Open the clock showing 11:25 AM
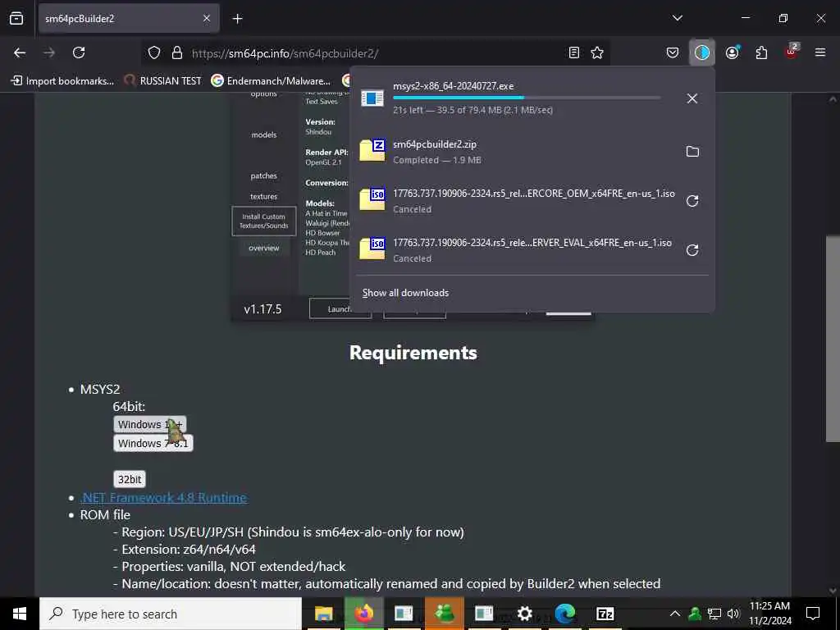Screen dimensions: 840x630 (769, 614)
